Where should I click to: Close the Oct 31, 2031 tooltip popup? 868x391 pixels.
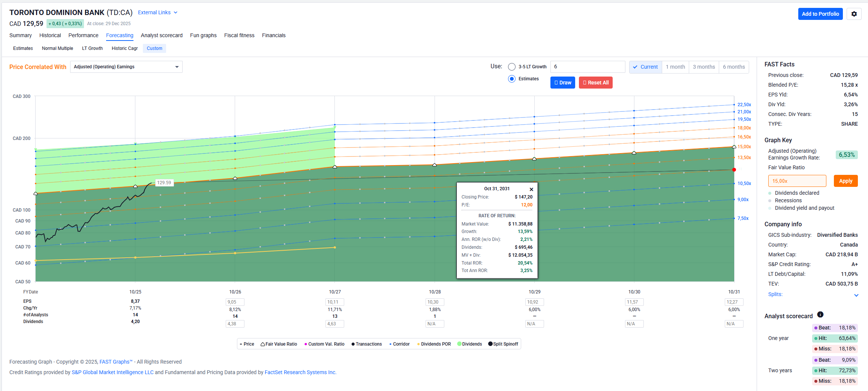pyautogui.click(x=531, y=189)
